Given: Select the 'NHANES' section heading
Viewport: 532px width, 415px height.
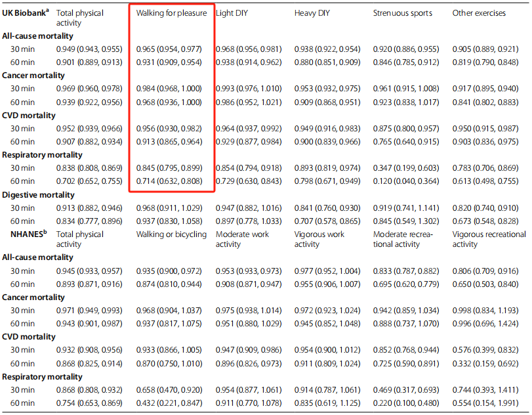Looking at the screenshot, I should coord(28,234).
